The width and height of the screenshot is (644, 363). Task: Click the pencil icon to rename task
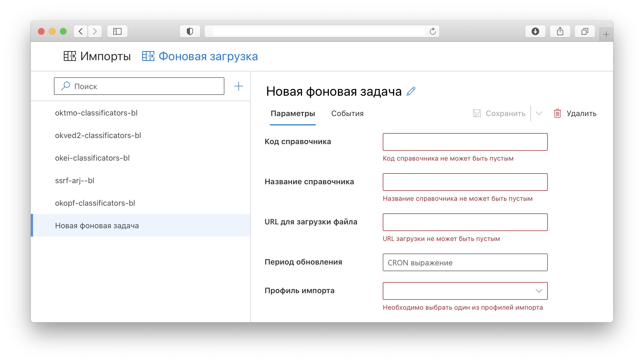click(x=411, y=91)
